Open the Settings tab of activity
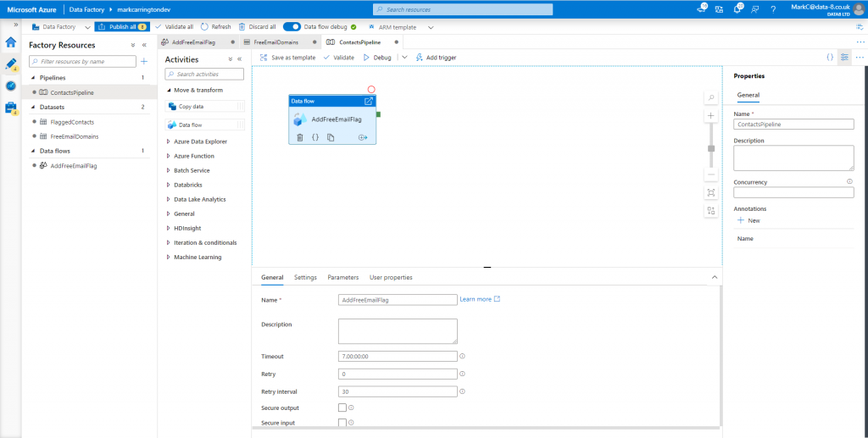Screen dimensions: 868x438 [x=305, y=277]
